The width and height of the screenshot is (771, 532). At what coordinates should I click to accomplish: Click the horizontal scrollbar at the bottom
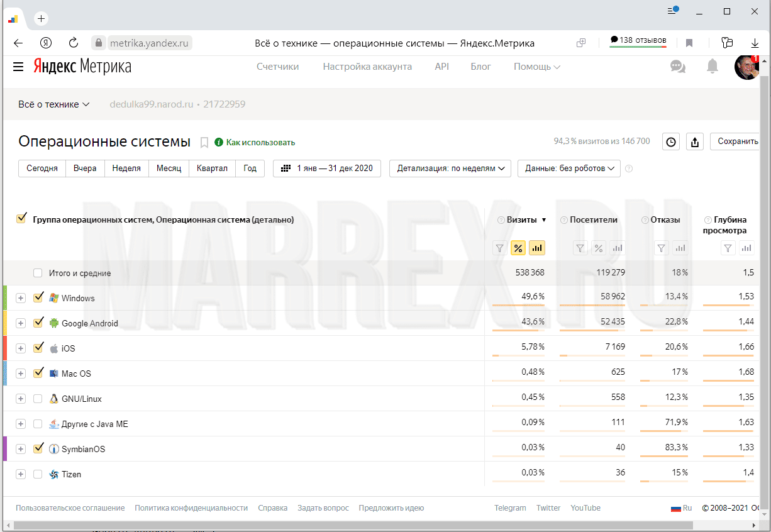[x=353, y=525]
